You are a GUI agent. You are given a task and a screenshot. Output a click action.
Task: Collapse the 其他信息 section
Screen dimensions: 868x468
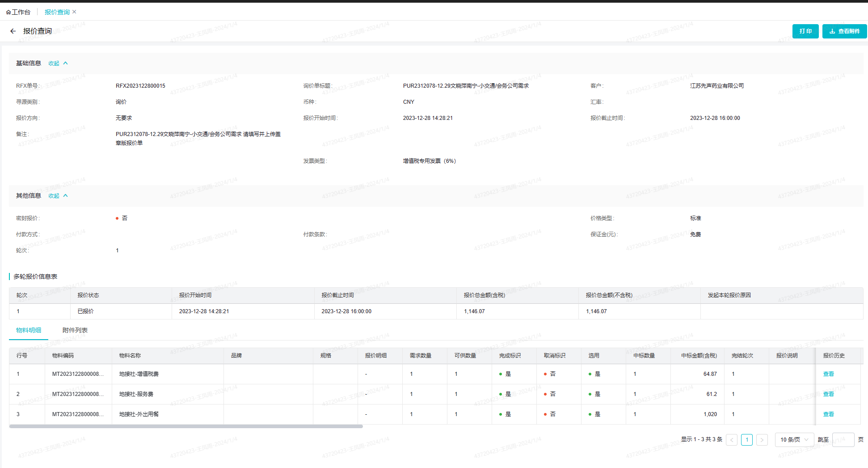point(58,196)
